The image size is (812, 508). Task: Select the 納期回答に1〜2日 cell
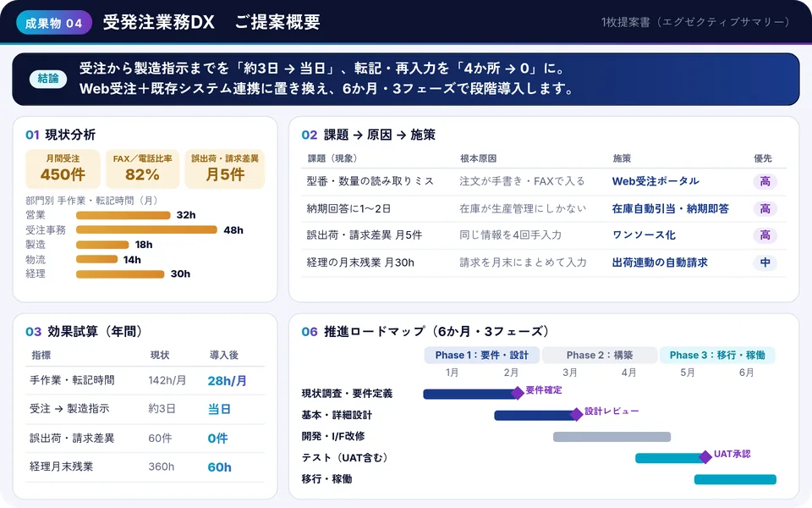pyautogui.click(x=348, y=209)
